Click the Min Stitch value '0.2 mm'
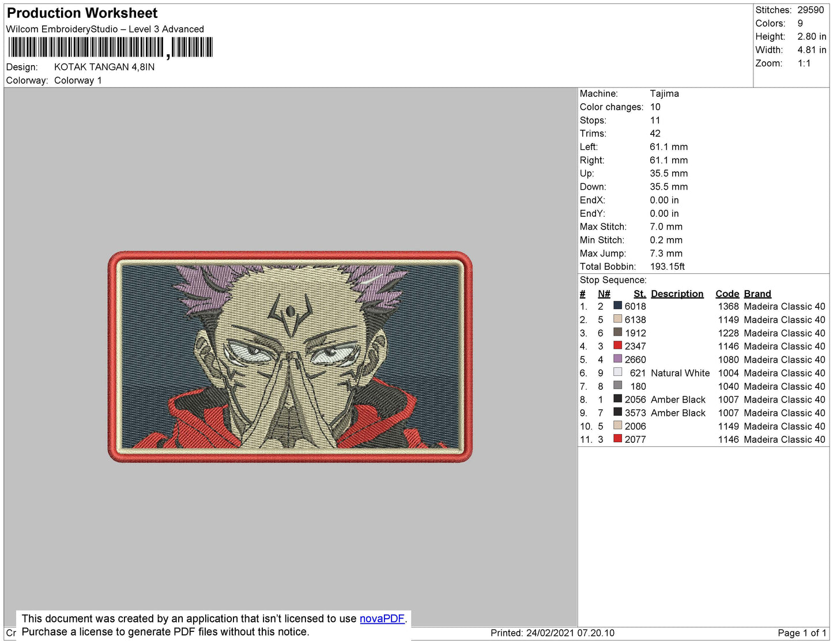 coord(666,240)
